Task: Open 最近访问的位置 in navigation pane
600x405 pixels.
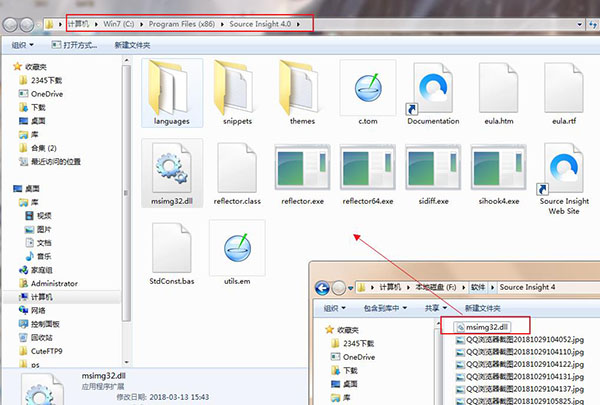Action: coord(50,162)
